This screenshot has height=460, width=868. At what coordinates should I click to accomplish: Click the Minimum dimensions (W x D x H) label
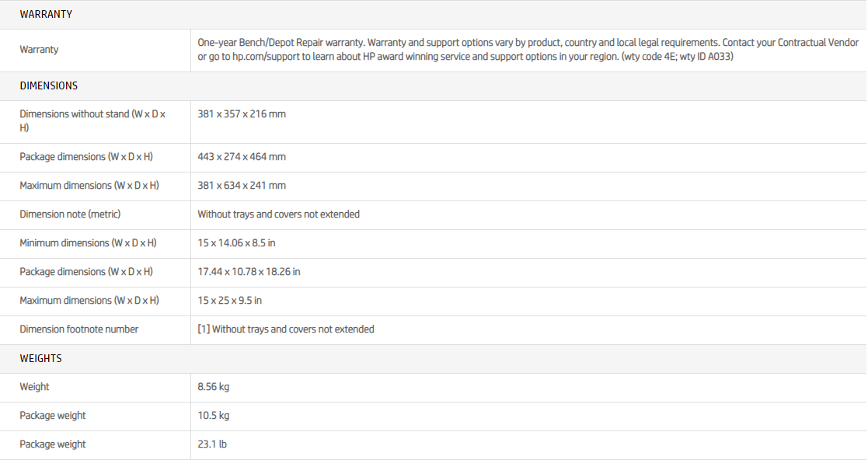(x=88, y=243)
